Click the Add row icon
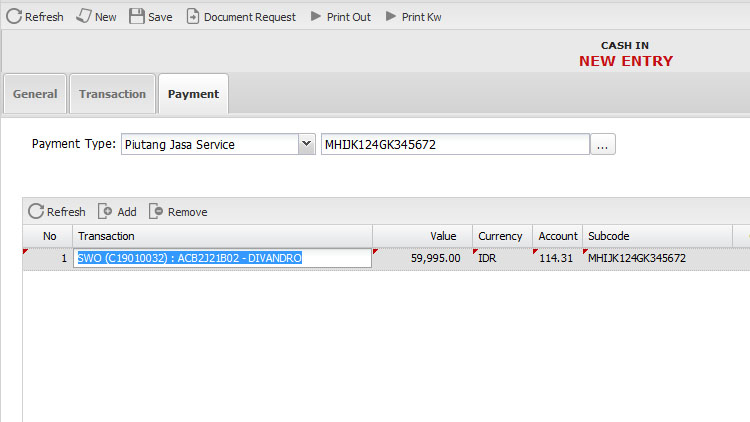This screenshot has height=422, width=750. click(105, 211)
